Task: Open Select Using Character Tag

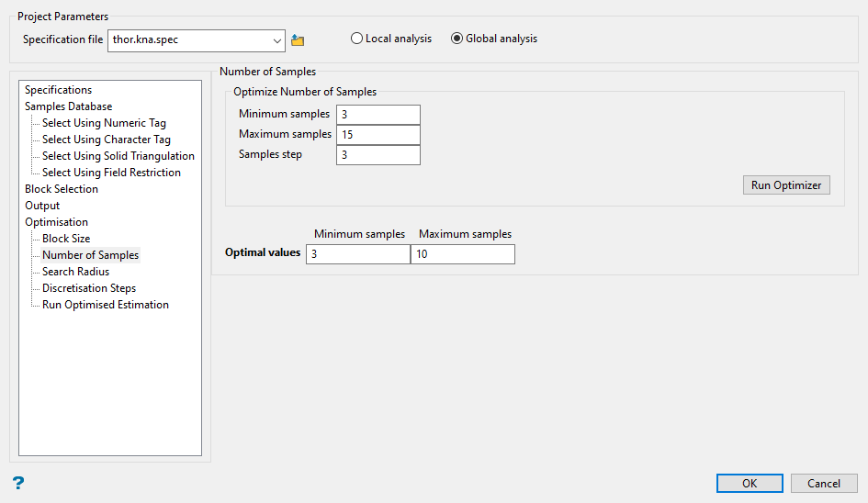Action: [x=107, y=140]
